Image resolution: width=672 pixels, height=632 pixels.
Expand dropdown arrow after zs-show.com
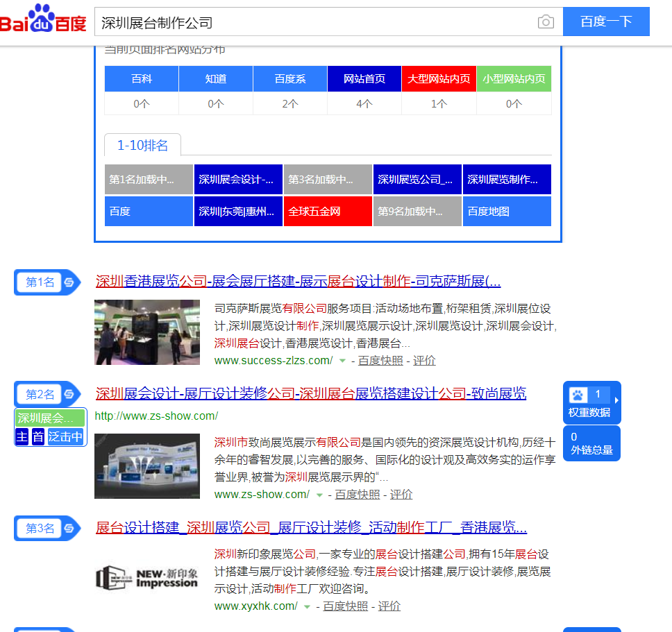(319, 495)
